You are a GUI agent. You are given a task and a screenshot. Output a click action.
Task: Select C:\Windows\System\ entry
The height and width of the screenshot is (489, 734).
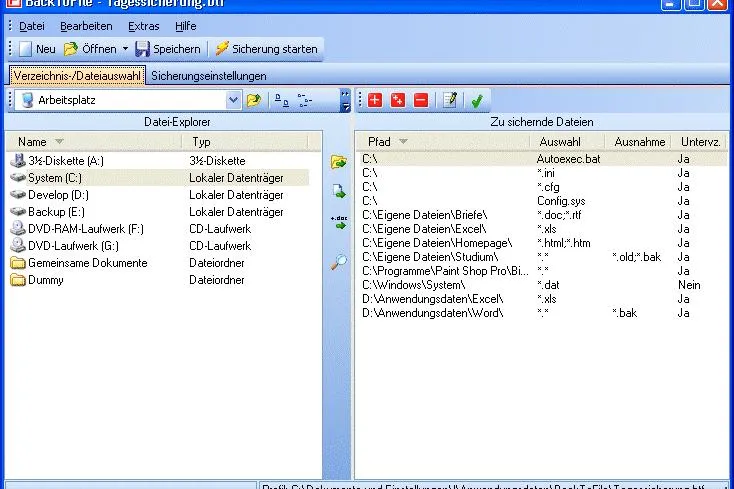[542, 285]
